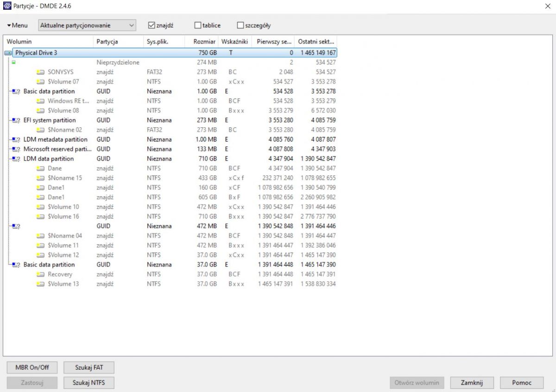Click the Szukaj FAT button
556x392 pixels.
coord(89,367)
